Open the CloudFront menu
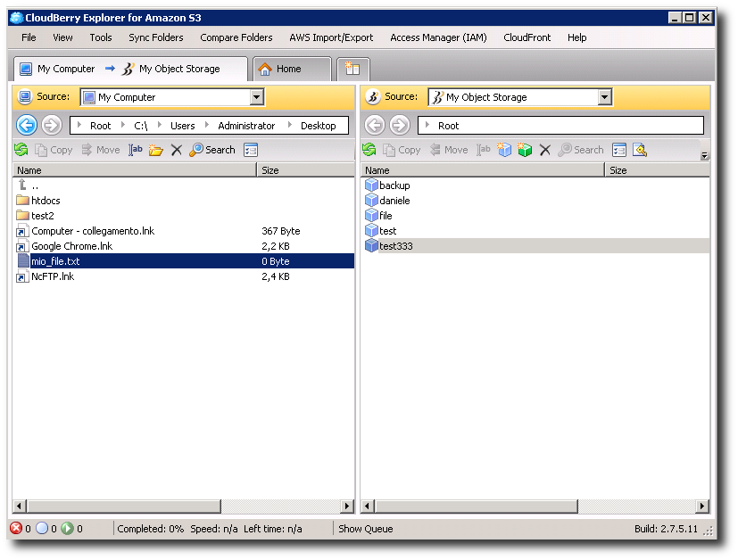The image size is (738, 560). (x=527, y=37)
